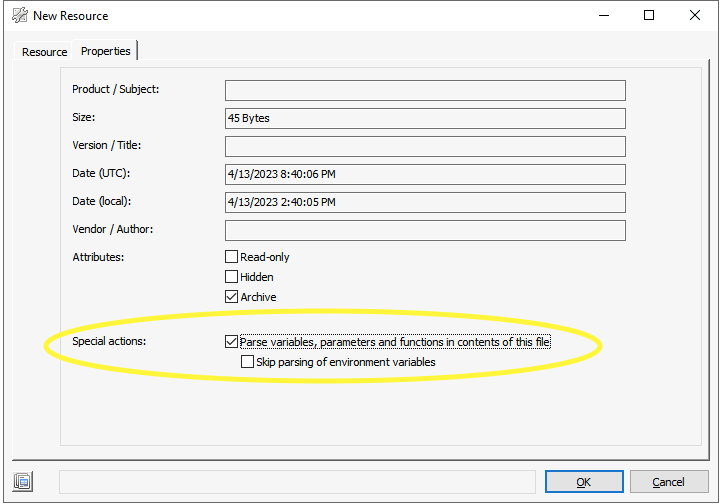The width and height of the screenshot is (720, 504).
Task: Focus the Version / Title input box
Action: (x=425, y=146)
